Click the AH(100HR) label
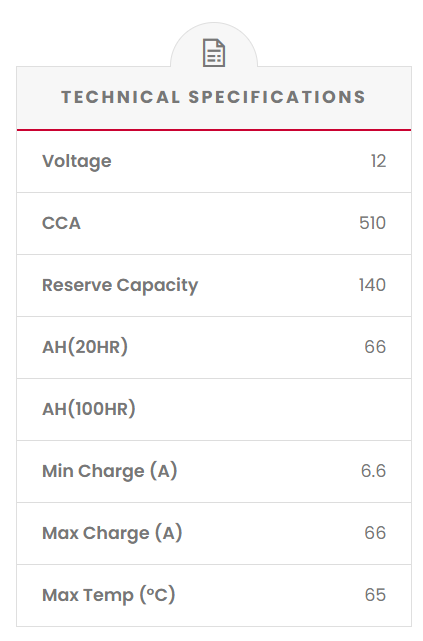This screenshot has height=641, width=423. tap(89, 409)
